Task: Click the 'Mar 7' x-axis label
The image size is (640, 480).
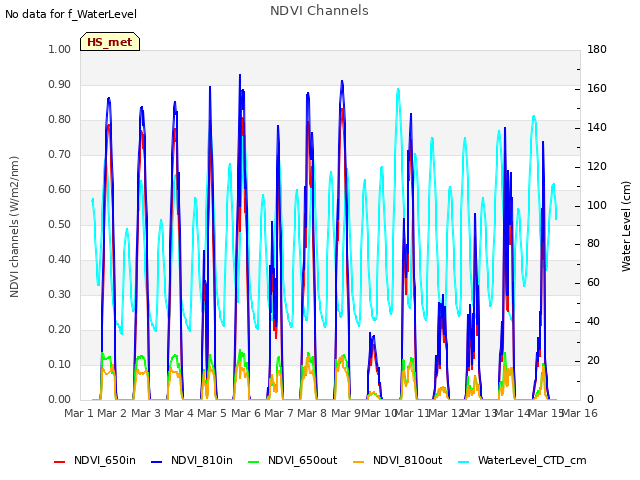Action: pos(279,413)
